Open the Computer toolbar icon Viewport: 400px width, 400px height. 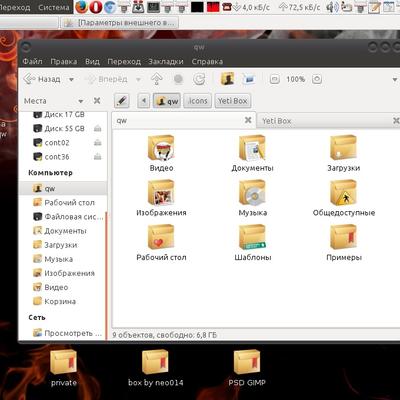click(x=249, y=79)
